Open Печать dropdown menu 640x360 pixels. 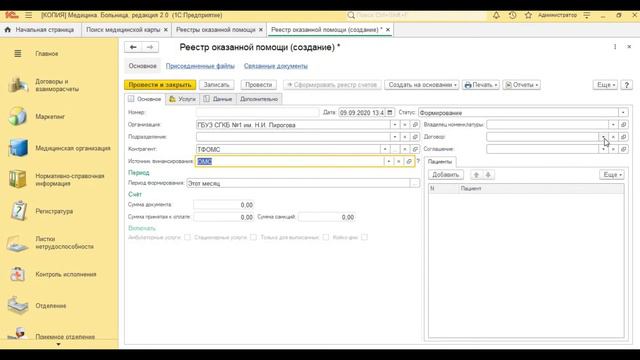pos(481,85)
